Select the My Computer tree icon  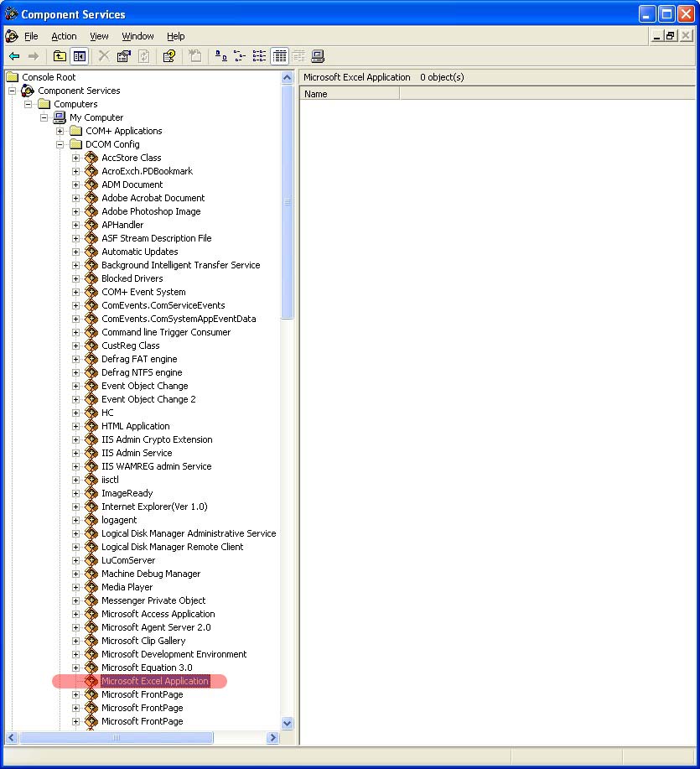tap(60, 117)
